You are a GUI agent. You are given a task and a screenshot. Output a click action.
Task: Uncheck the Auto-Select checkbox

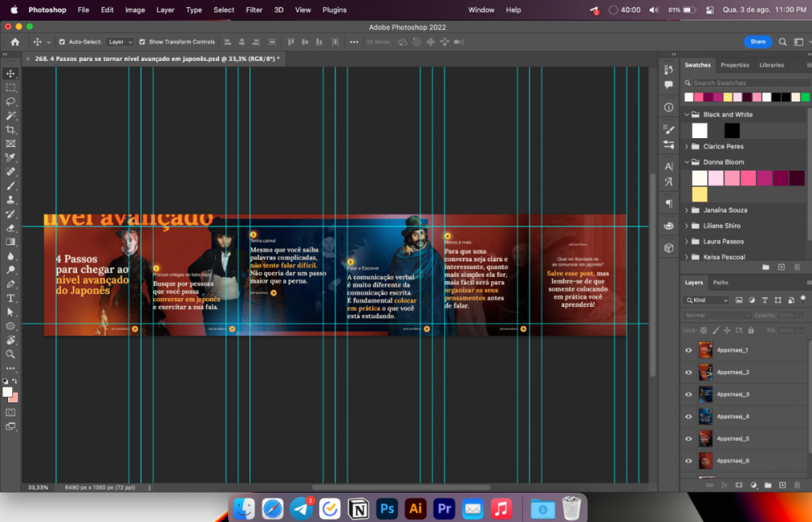61,41
